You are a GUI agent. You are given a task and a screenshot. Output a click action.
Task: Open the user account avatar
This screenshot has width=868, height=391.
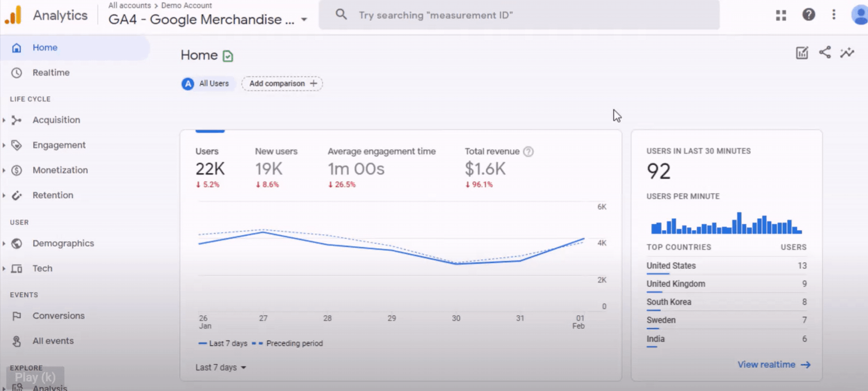(860, 15)
